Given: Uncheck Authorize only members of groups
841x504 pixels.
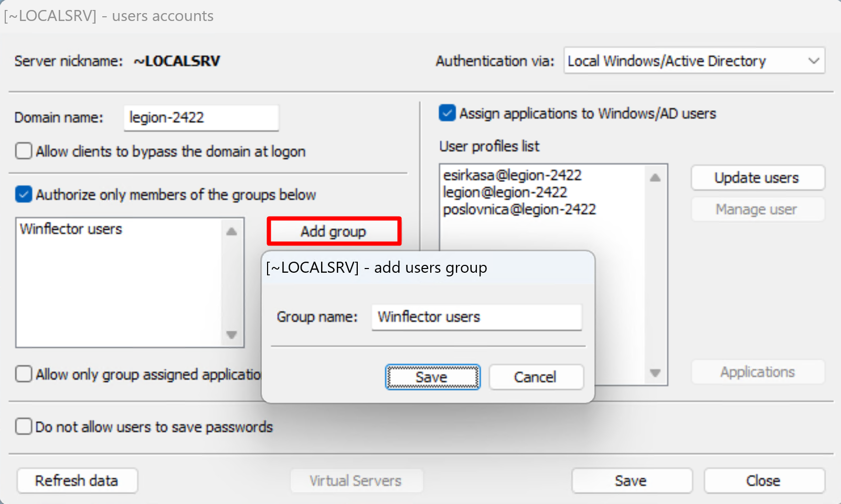Looking at the screenshot, I should pos(24,195).
